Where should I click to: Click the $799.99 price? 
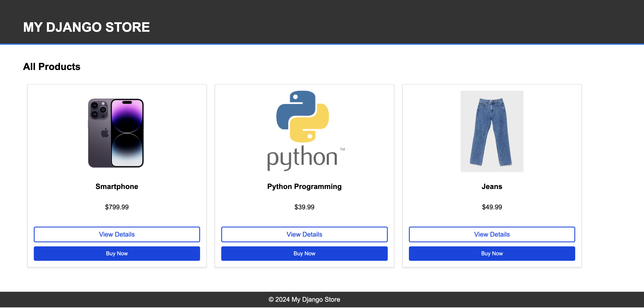[117, 207]
